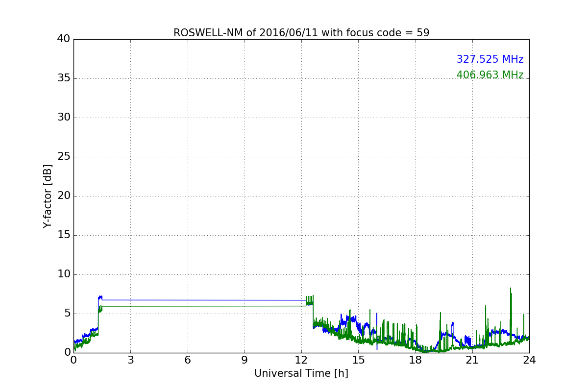Viewport: 588px width, 392px height.
Task: Click the Y-factor [dB] axis label
Action: tap(48, 196)
